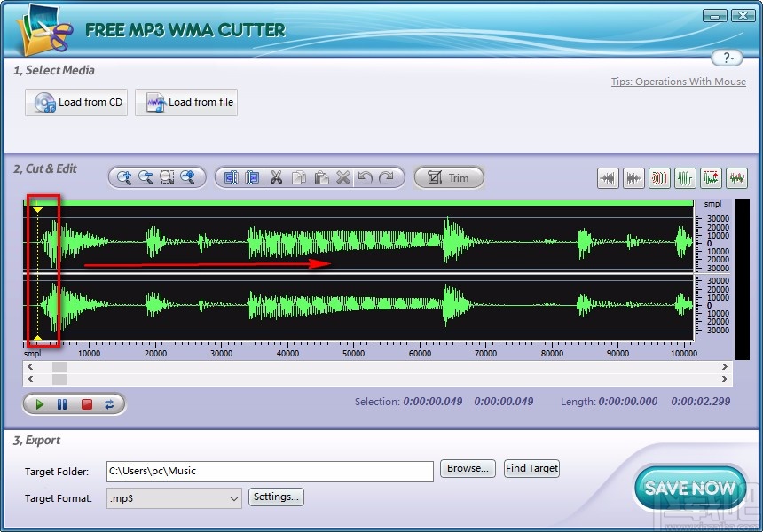Click the Length value 0:00:00.000
The width and height of the screenshot is (763, 532).
[x=628, y=402]
